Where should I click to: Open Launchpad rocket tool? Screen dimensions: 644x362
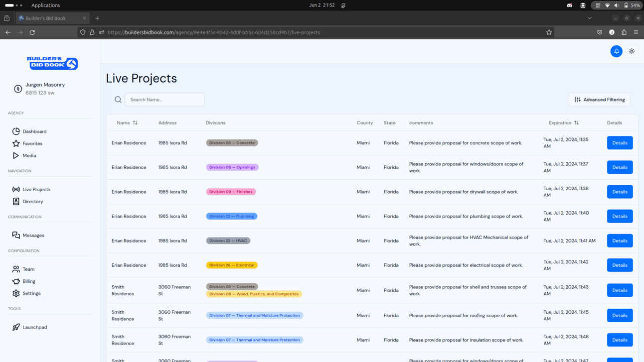click(16, 327)
